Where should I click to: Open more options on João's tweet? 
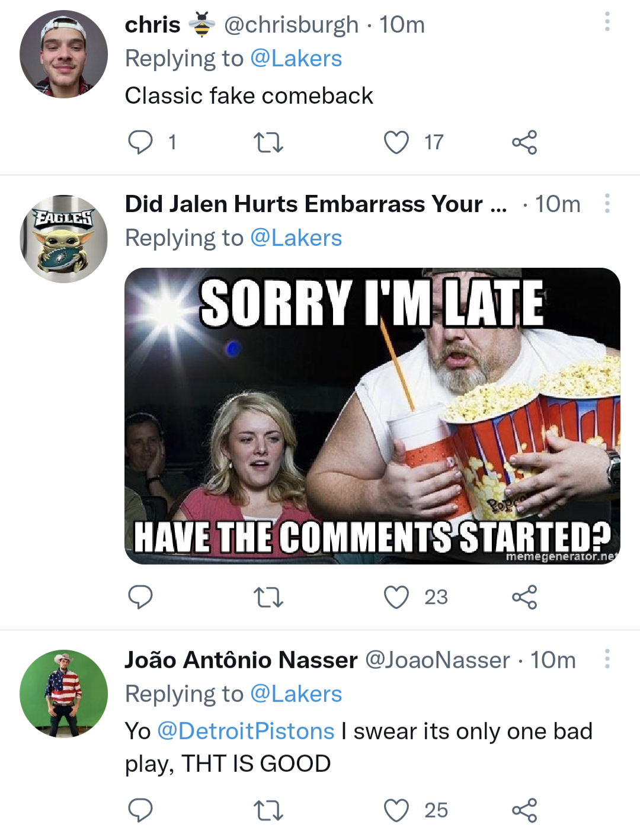(607, 658)
